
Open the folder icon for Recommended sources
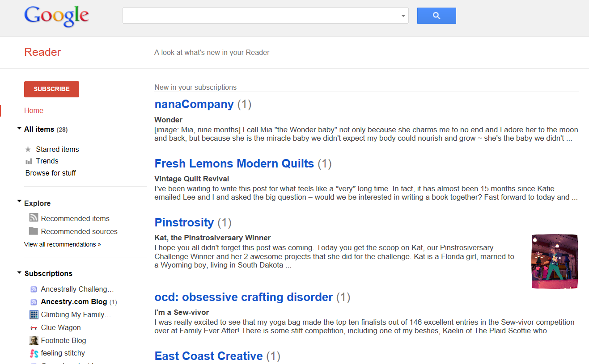34,231
